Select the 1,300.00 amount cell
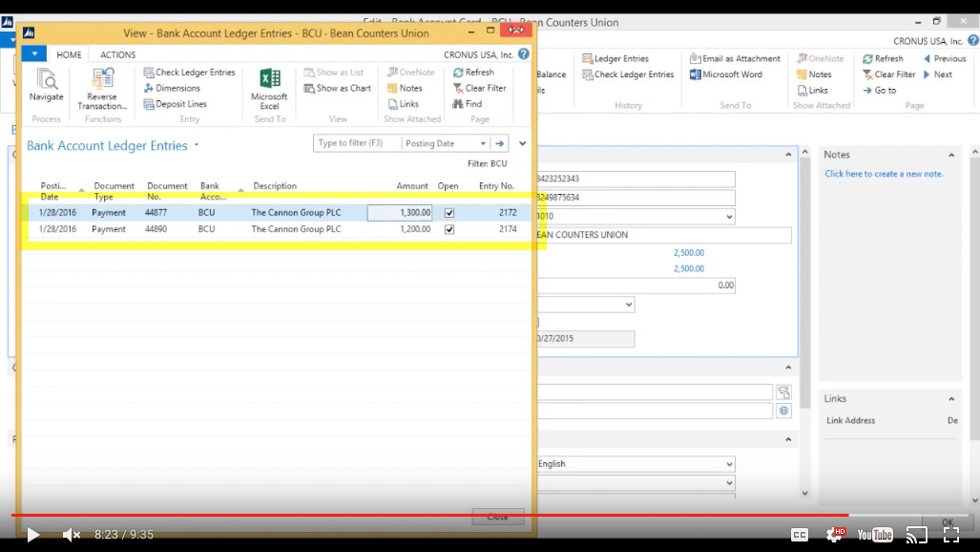This screenshot has width=980, height=552. click(400, 213)
